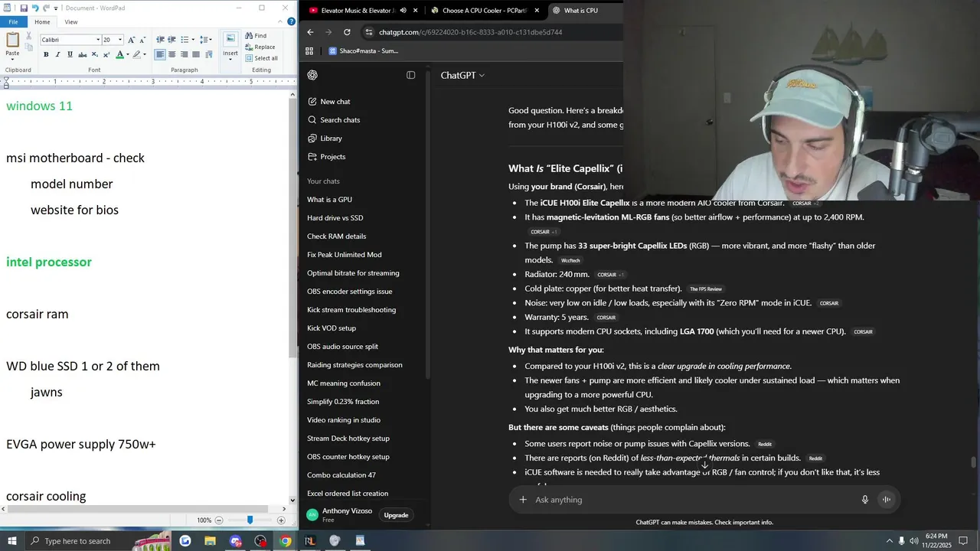Click the WordPad zoom slider handle

[250, 520]
